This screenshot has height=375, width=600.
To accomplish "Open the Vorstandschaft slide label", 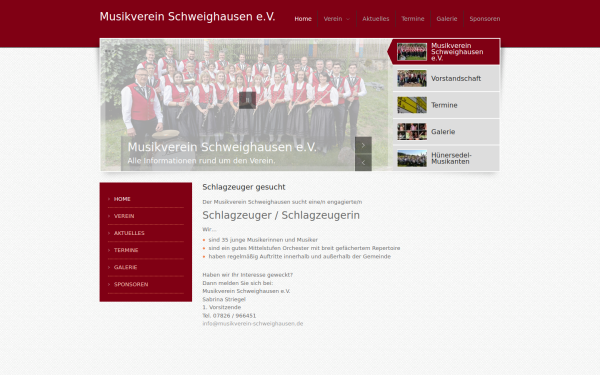I will (456, 78).
